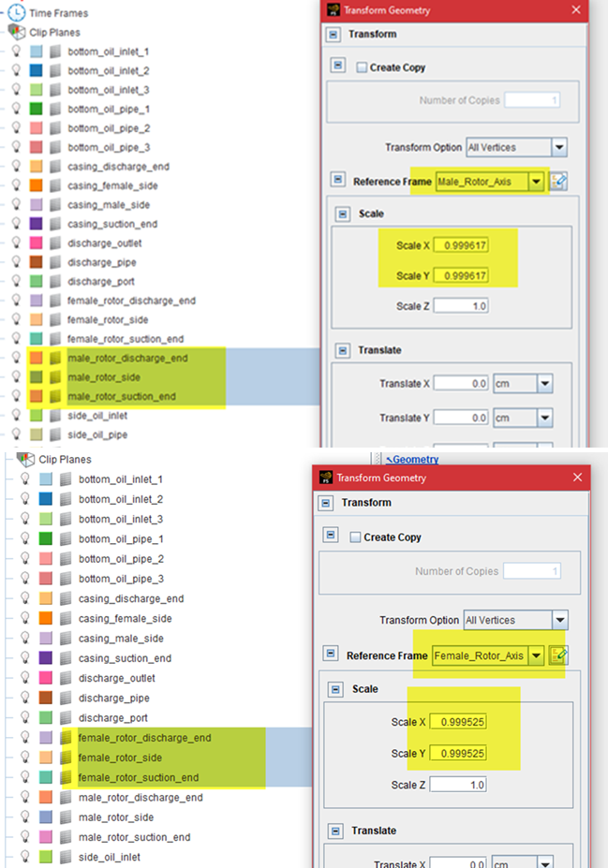Image resolution: width=608 pixels, height=868 pixels.
Task: Select female_rotor_discharge_end in the lower tree
Action: [x=144, y=738]
